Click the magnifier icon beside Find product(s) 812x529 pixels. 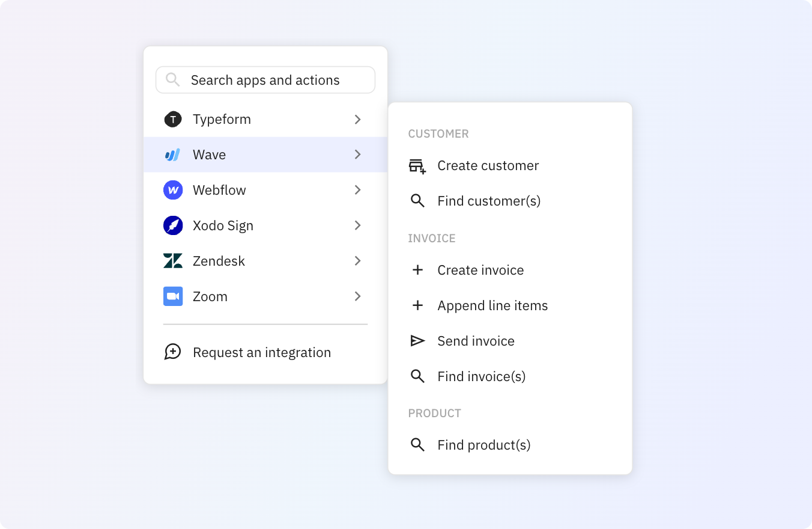click(x=417, y=445)
